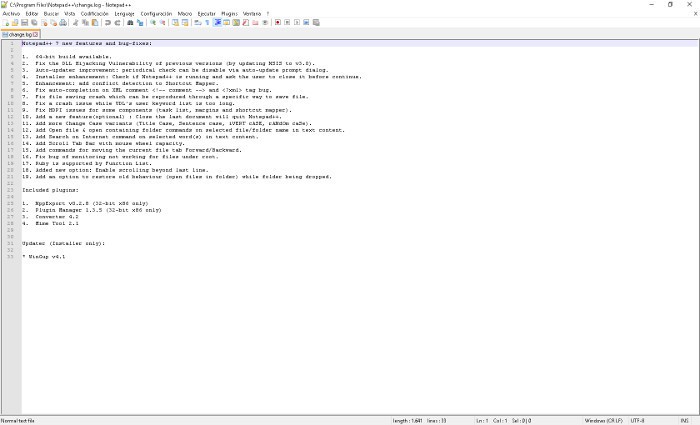700x425 pixels.
Task: Open the Replace dialog icon
Action: 140,22
